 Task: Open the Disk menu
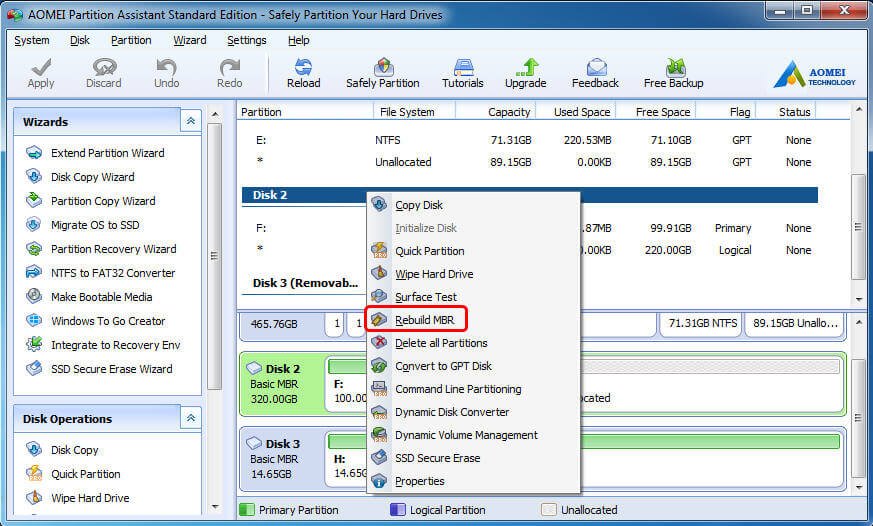(80, 40)
